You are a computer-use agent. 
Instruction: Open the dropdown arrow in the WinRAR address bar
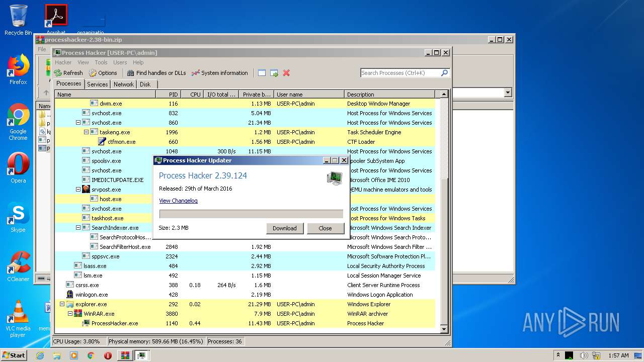(508, 93)
